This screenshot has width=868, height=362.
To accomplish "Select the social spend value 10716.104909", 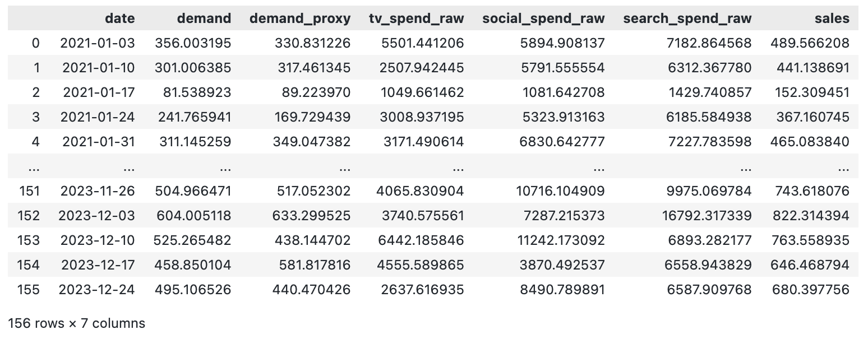I will tap(560, 191).
